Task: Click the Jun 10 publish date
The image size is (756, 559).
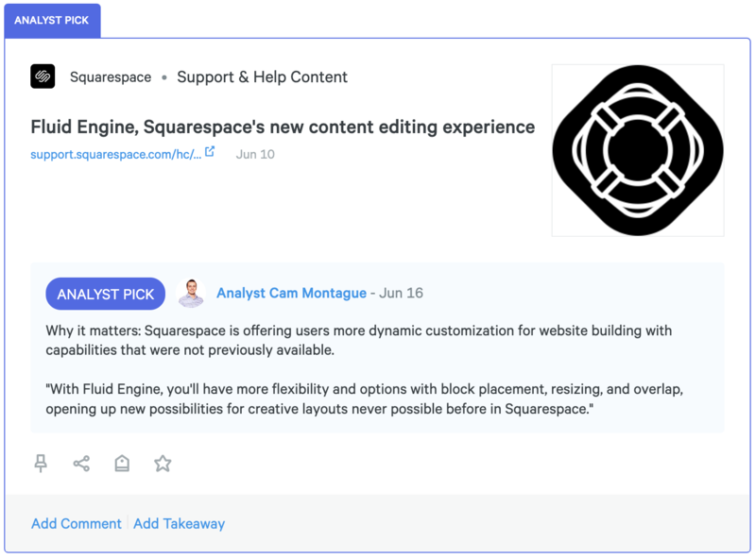Action: click(x=255, y=154)
